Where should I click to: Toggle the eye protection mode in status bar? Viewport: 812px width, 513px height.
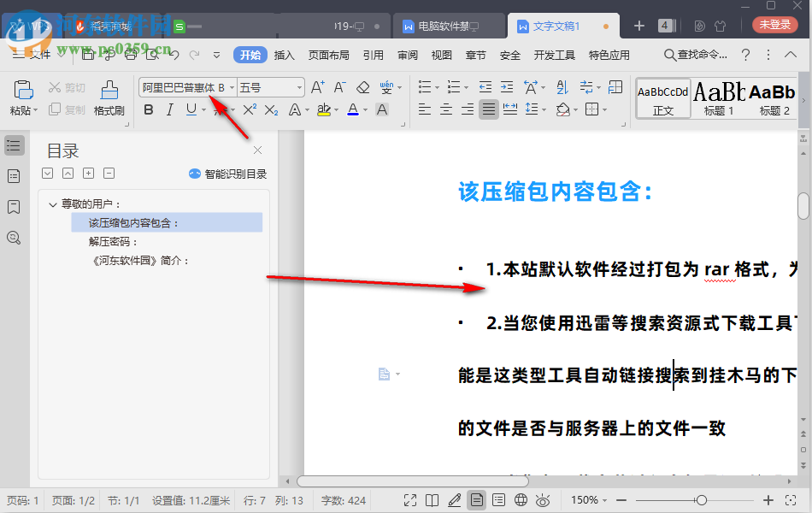(543, 500)
